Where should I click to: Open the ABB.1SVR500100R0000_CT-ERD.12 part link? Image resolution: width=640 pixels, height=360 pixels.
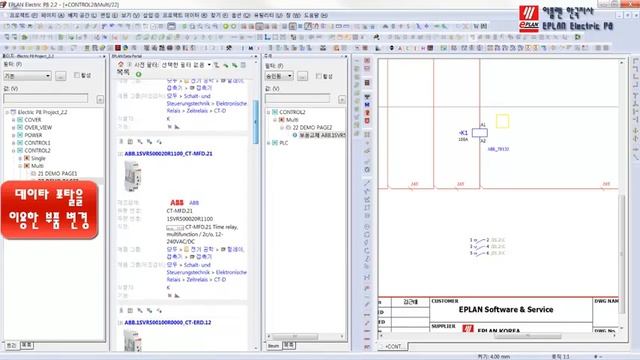click(168, 322)
